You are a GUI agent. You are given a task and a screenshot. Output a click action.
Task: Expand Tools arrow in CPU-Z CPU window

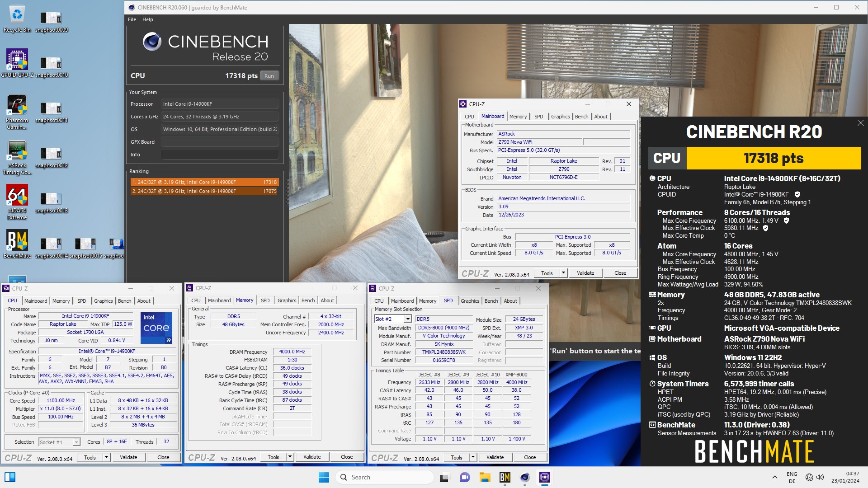pos(106,457)
